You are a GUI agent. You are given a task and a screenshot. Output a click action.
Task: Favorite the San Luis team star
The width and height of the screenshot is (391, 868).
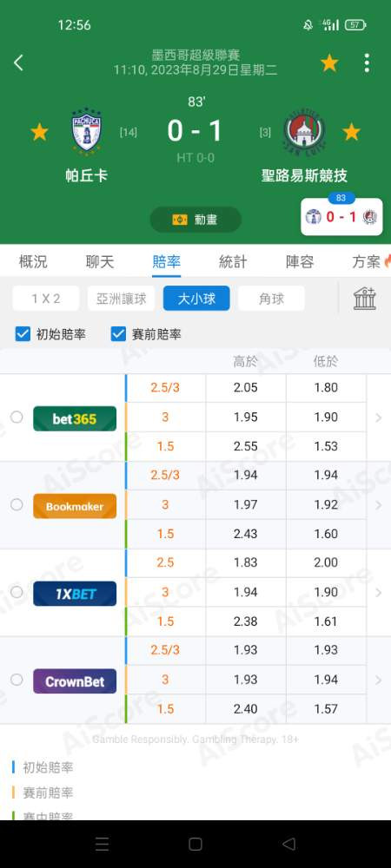351,132
